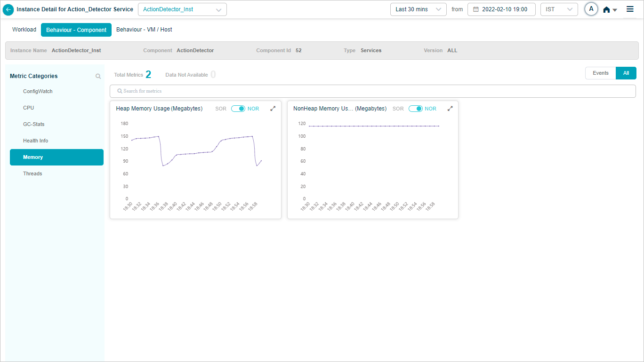Click the All metrics filter button

[x=626, y=73]
